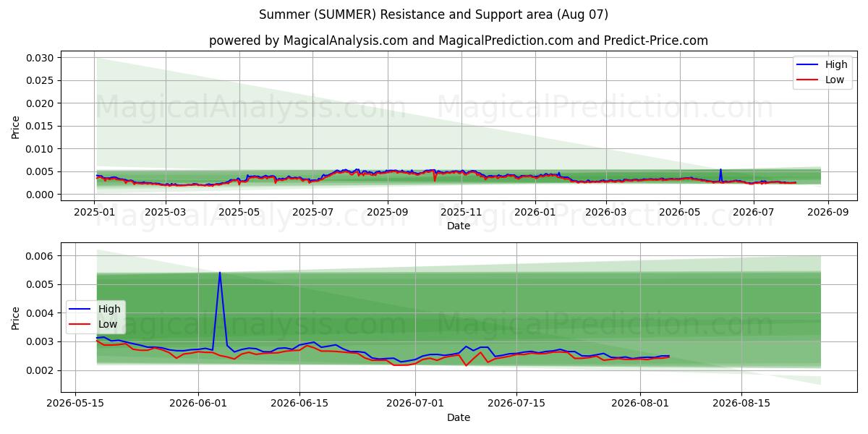The width and height of the screenshot is (868, 434).
Task: Click the 0.020 tick label on top chart
Action: tap(41, 103)
